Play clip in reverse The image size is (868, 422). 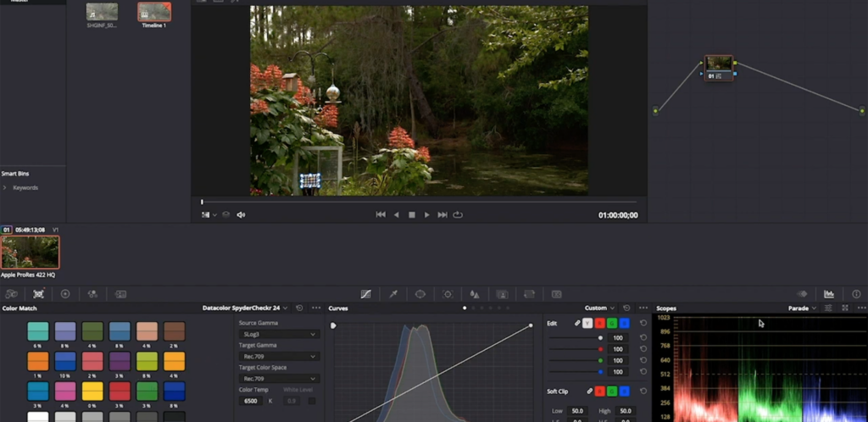396,214
